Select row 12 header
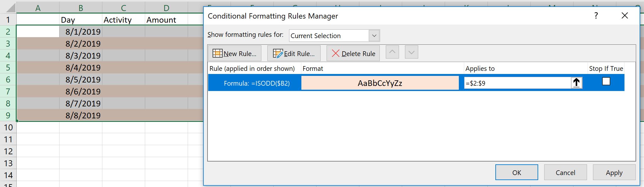 pos(8,151)
